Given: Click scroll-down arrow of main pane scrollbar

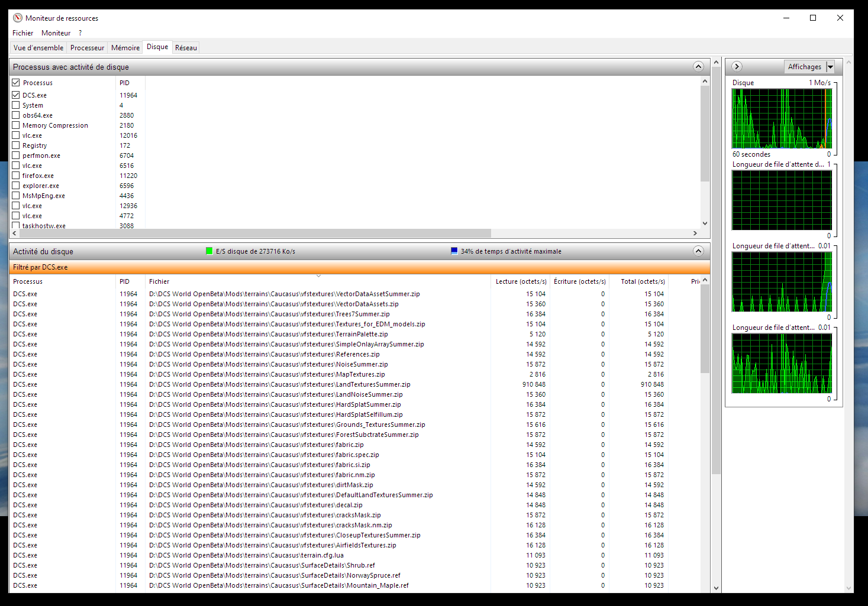Looking at the screenshot, I should coord(717,588).
